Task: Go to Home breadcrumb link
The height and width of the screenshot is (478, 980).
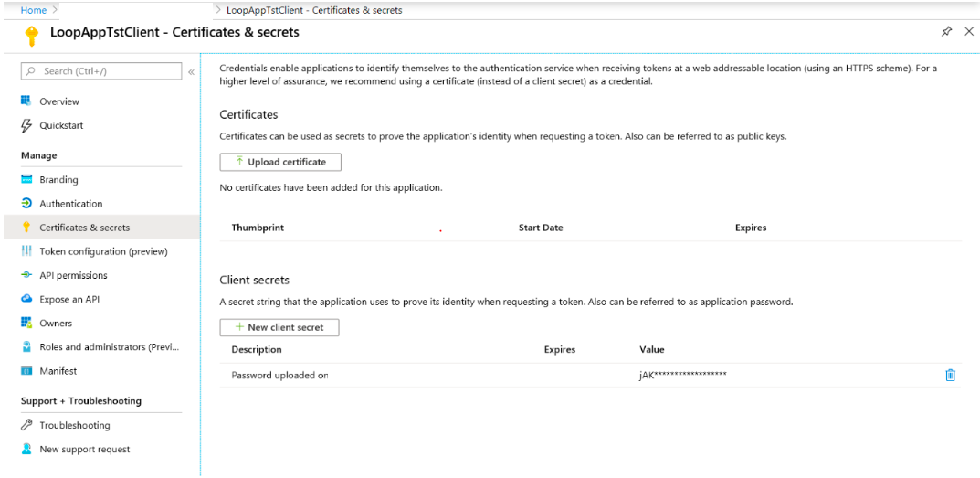Action: 34,10
